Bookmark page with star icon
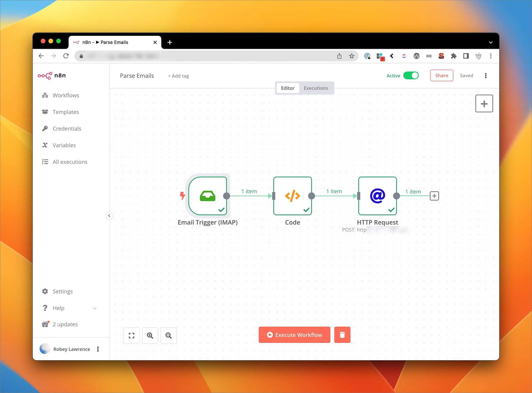This screenshot has width=532, height=393. coord(352,56)
